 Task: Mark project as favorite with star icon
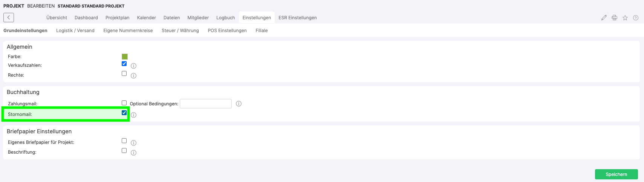click(625, 18)
